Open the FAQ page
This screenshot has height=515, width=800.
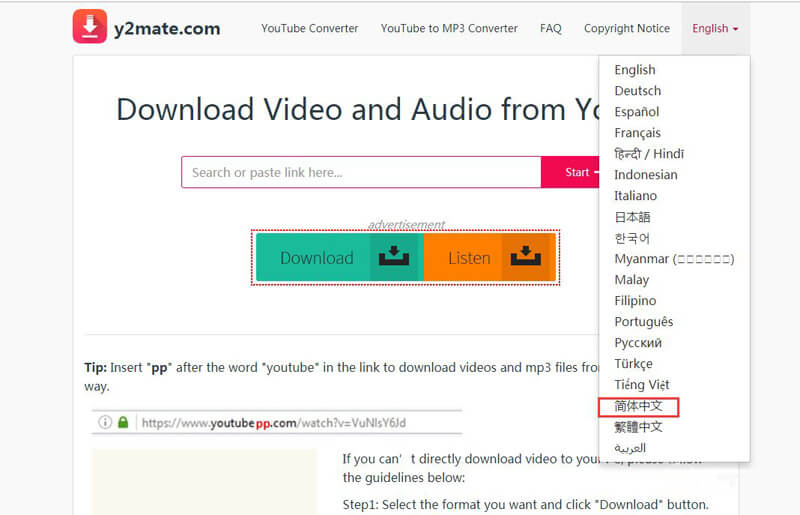pos(551,29)
